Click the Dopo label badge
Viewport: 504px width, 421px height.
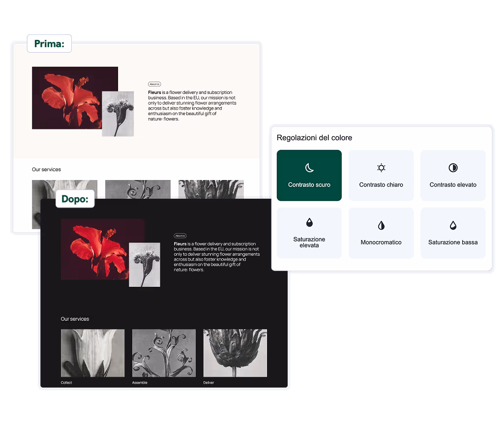click(75, 199)
